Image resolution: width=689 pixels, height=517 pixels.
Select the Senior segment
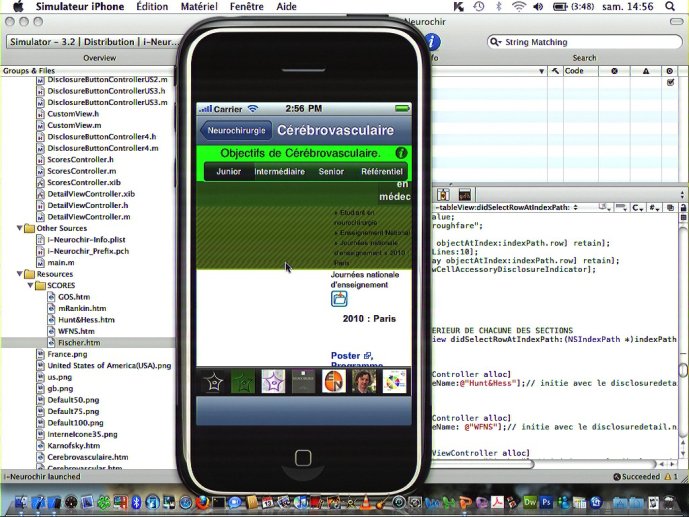click(331, 172)
